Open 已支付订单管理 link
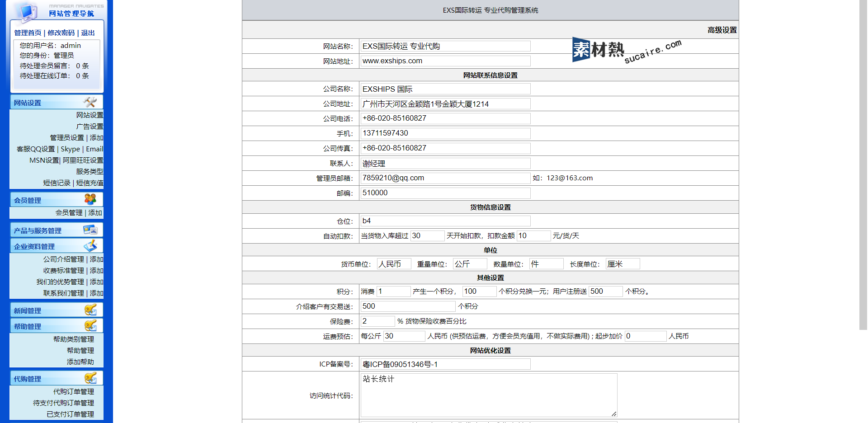Image resolution: width=868 pixels, height=423 pixels. [70, 414]
